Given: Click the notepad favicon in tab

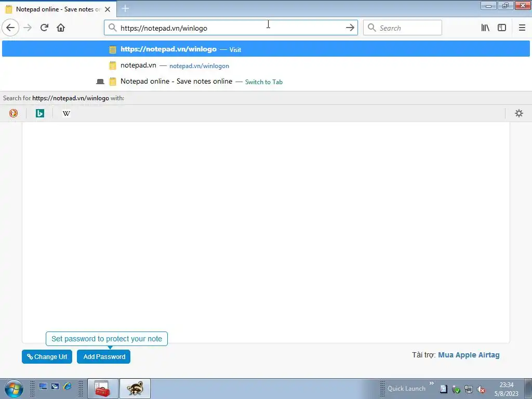Looking at the screenshot, I should pos(9,9).
